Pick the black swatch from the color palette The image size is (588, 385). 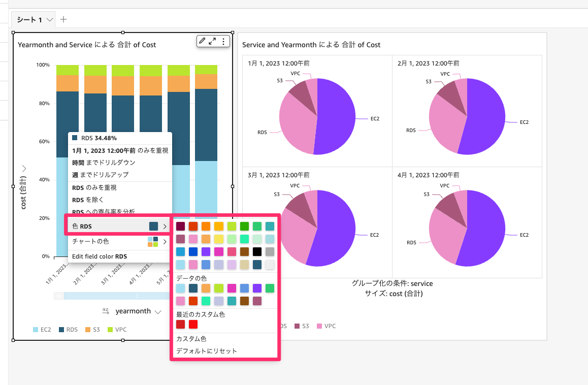(x=257, y=252)
